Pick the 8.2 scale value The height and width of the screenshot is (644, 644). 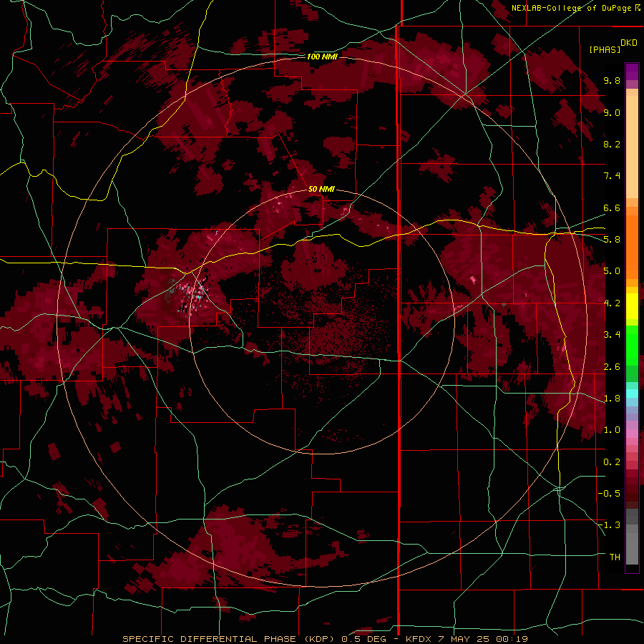[x=612, y=144]
